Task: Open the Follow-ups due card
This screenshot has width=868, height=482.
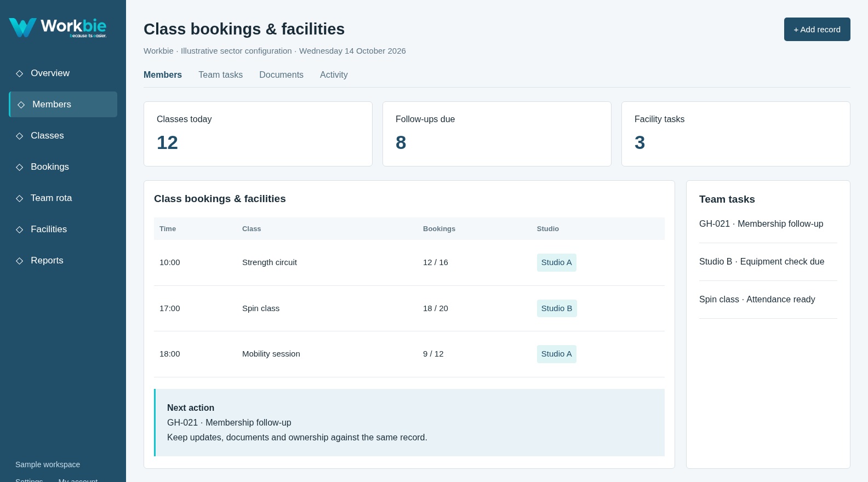Action: (497, 134)
